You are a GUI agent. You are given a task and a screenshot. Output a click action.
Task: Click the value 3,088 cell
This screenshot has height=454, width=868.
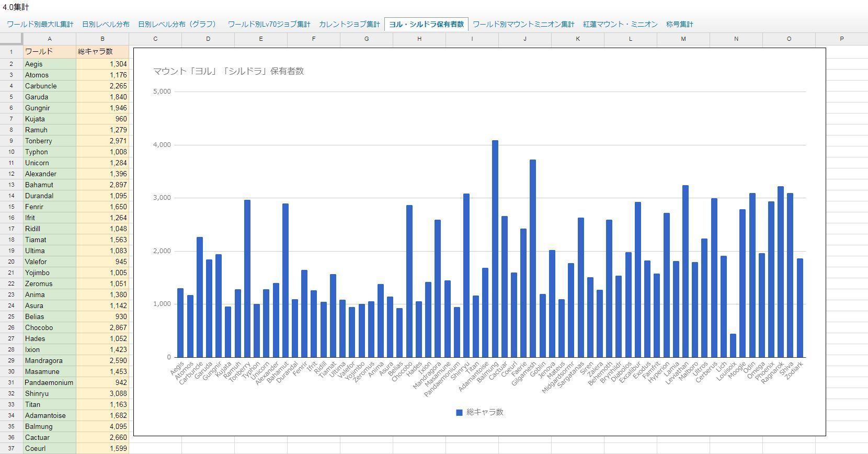[102, 393]
